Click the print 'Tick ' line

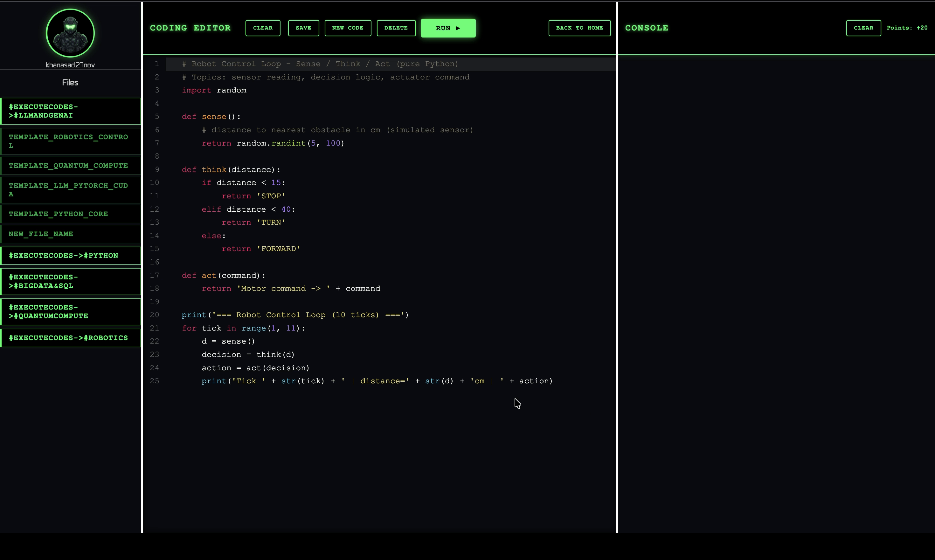pyautogui.click(x=377, y=381)
